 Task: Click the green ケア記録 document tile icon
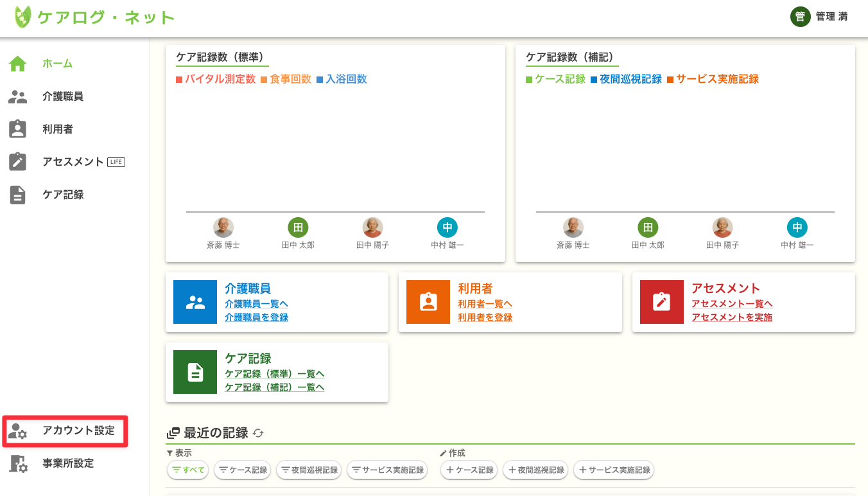pos(195,372)
